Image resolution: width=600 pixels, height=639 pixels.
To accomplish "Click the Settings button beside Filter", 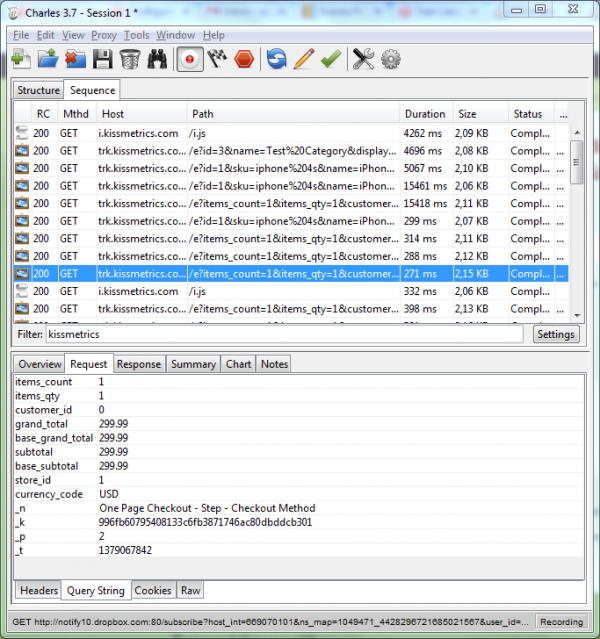I will click(556, 335).
